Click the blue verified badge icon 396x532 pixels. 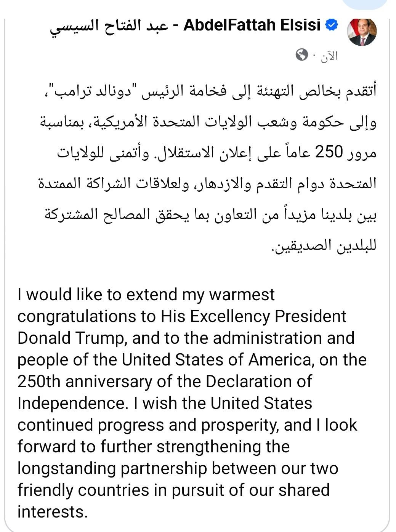(x=332, y=25)
